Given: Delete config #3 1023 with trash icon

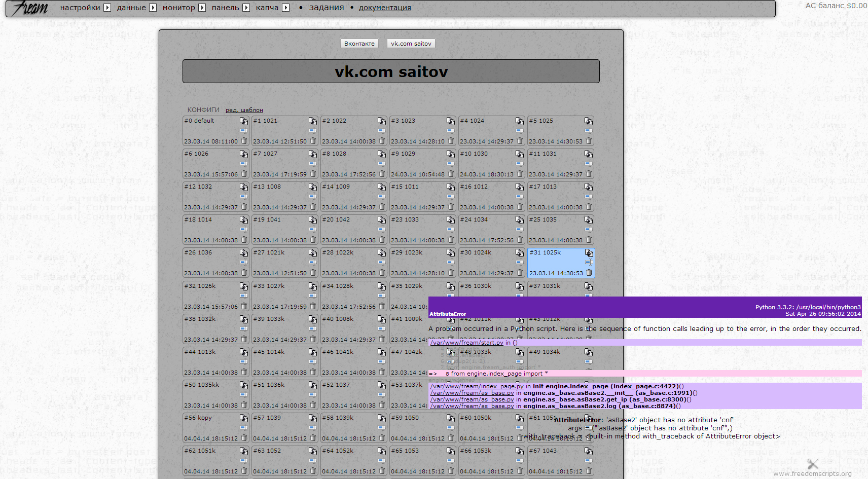Looking at the screenshot, I should coord(451,141).
